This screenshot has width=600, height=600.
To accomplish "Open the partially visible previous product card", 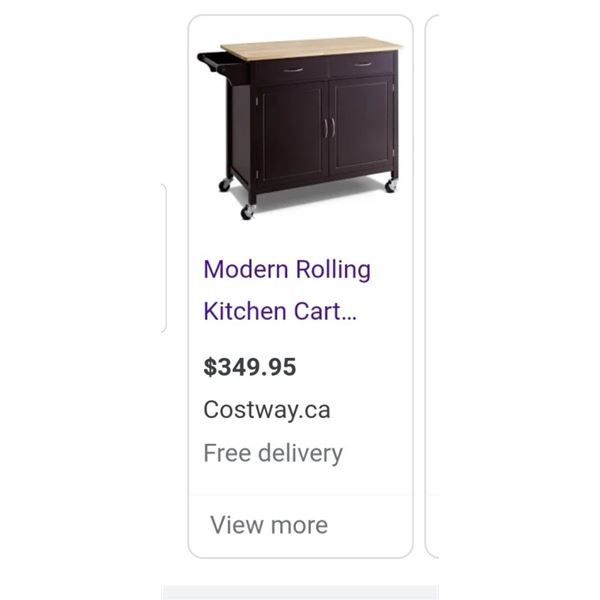I will [164, 258].
